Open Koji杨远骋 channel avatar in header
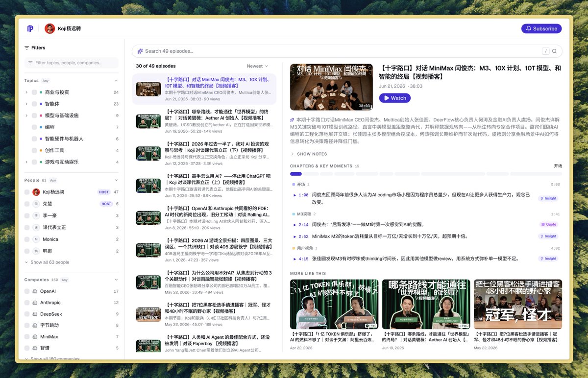The image size is (588, 378). tap(49, 28)
